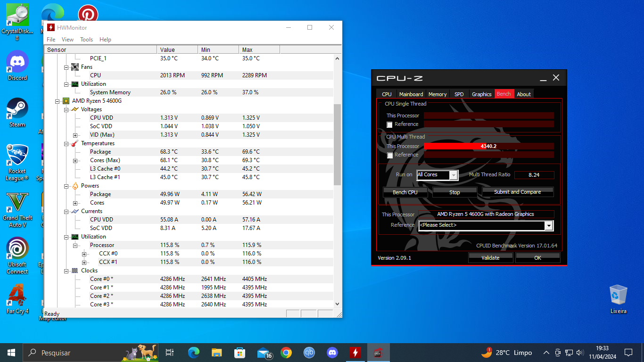Open Google Chrome from the taskbar
Viewport: 644px width, 362px height.
(x=286, y=353)
